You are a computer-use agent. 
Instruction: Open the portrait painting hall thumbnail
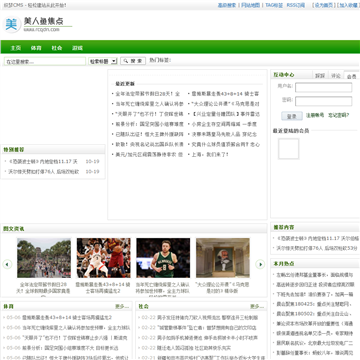click(223, 258)
